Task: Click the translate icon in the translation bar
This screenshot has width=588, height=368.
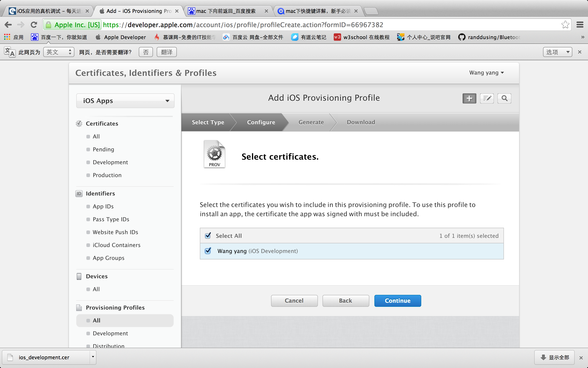Action: pyautogui.click(x=10, y=52)
